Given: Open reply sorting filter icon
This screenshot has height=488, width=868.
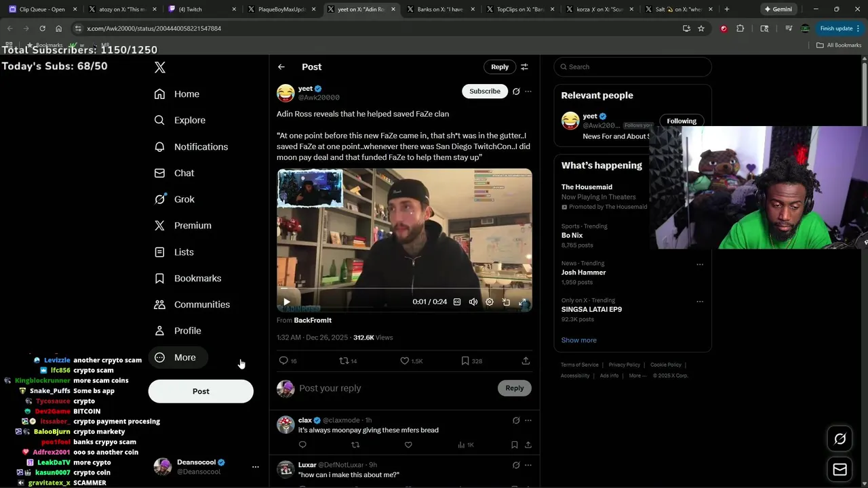Looking at the screenshot, I should tap(524, 66).
